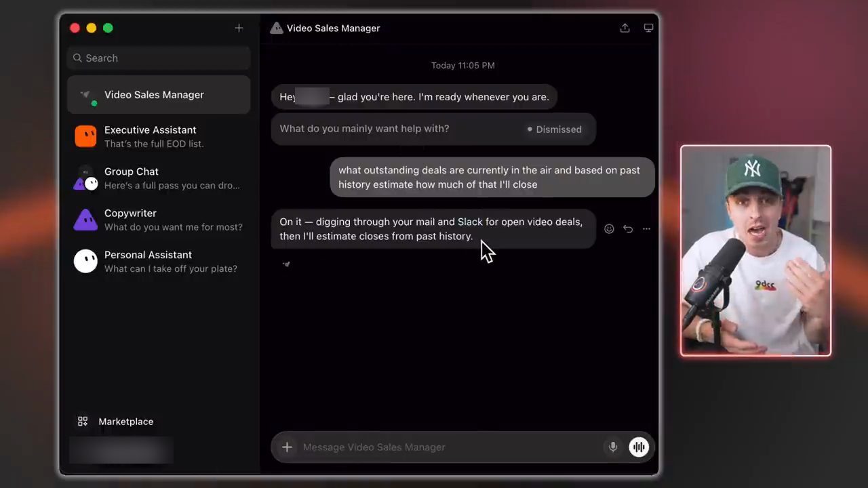868x488 pixels.
Task: Click the attachment plus icon in message box
Action: (287, 447)
